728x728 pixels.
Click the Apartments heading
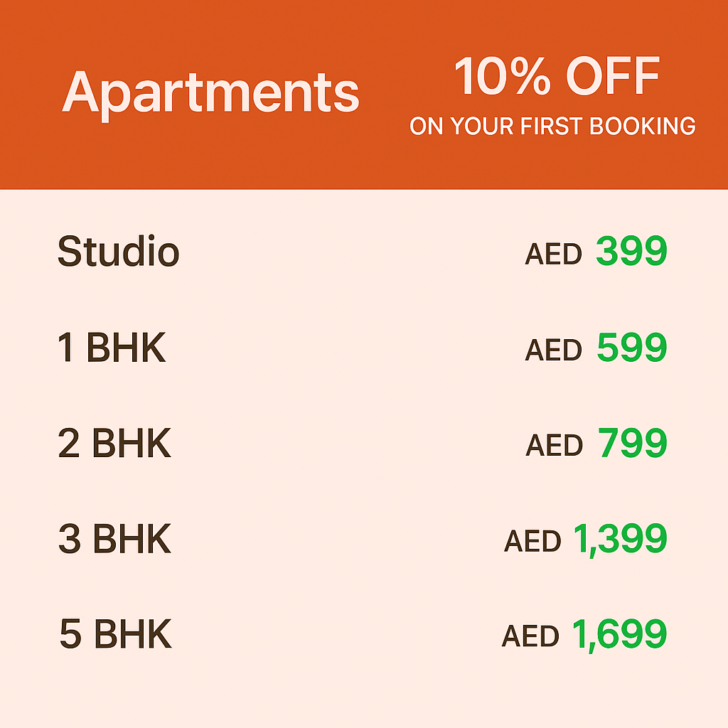click(x=210, y=93)
